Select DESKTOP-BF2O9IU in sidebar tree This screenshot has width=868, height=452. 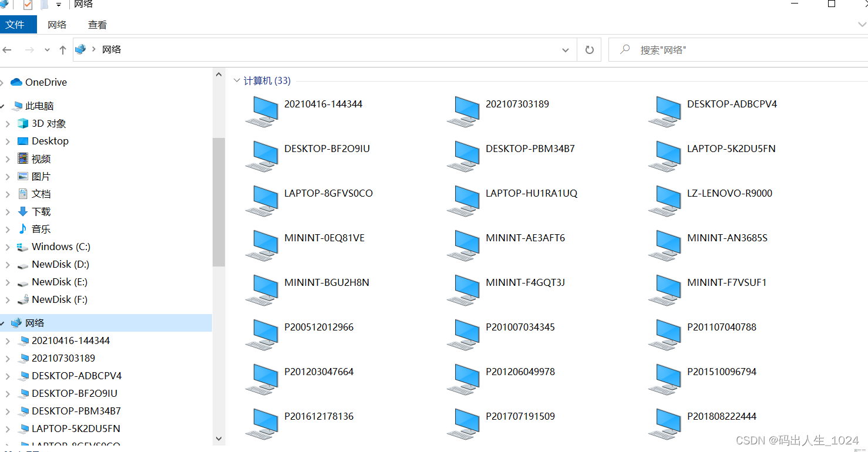pyautogui.click(x=68, y=394)
